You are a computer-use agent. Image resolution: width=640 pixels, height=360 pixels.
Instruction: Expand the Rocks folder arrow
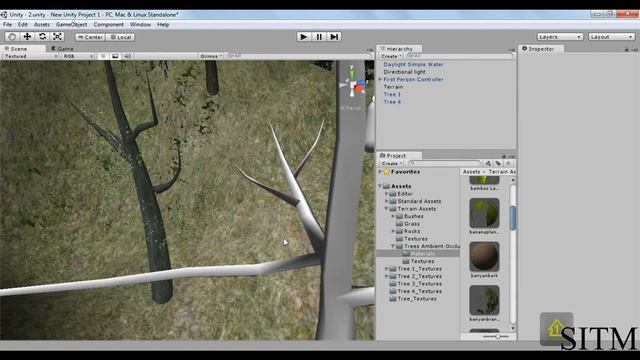click(393, 231)
